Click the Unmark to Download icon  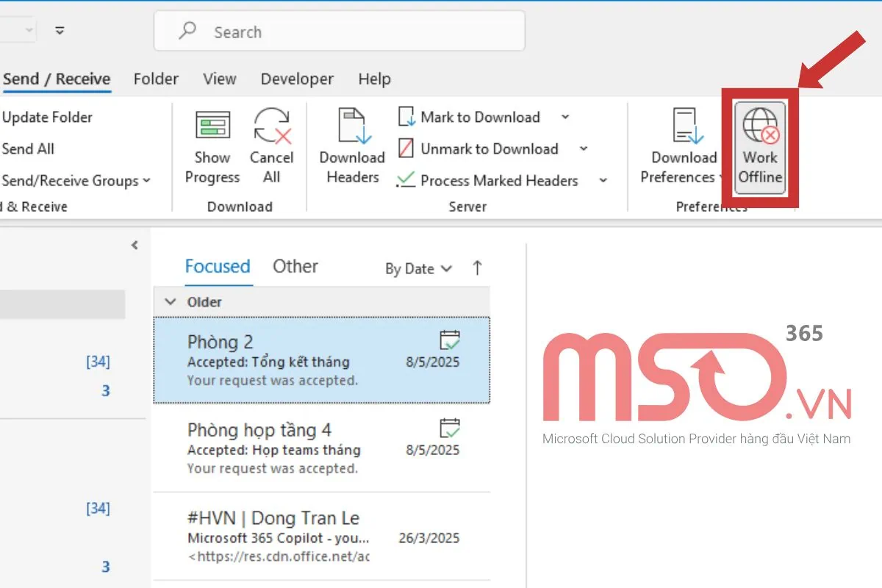pyautogui.click(x=406, y=148)
